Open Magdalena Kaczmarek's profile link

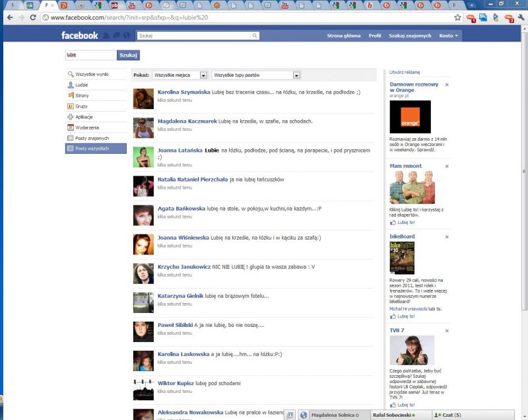coord(187,122)
